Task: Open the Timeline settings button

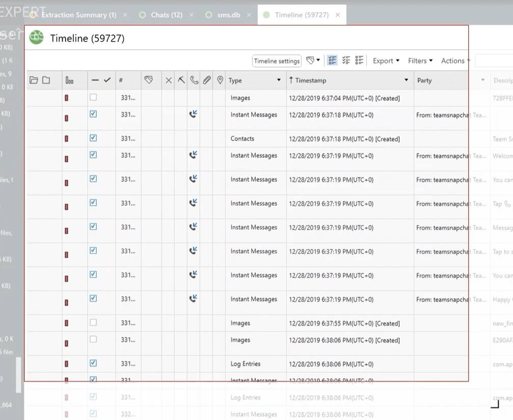Action: pos(277,61)
